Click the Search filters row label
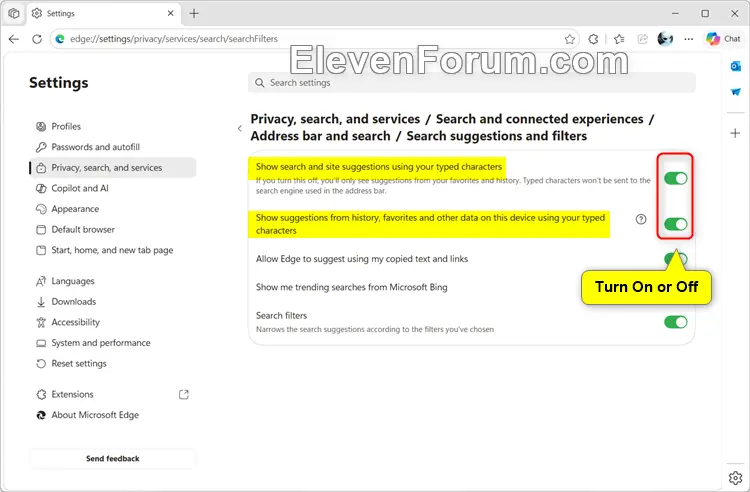This screenshot has height=492, width=750. 281,315
